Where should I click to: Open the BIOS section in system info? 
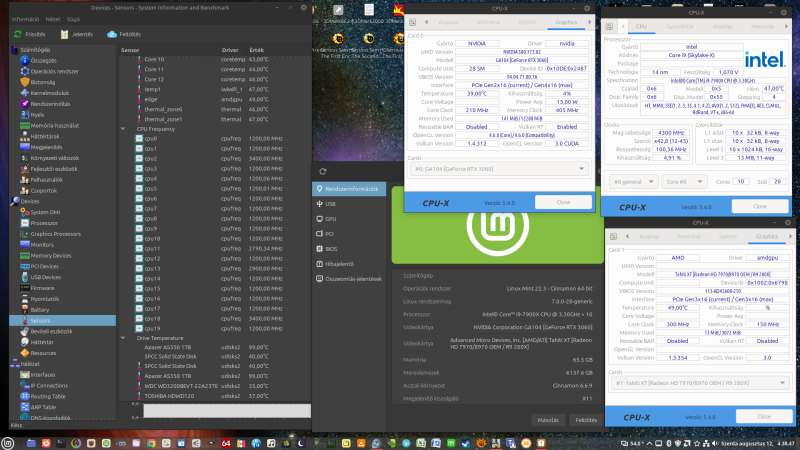click(x=349, y=249)
